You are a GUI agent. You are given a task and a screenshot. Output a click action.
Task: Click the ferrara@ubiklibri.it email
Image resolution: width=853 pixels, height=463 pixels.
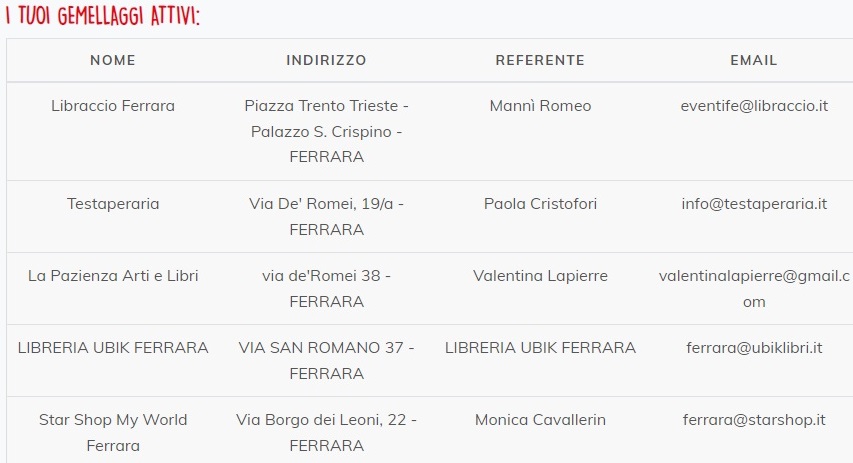click(x=754, y=348)
